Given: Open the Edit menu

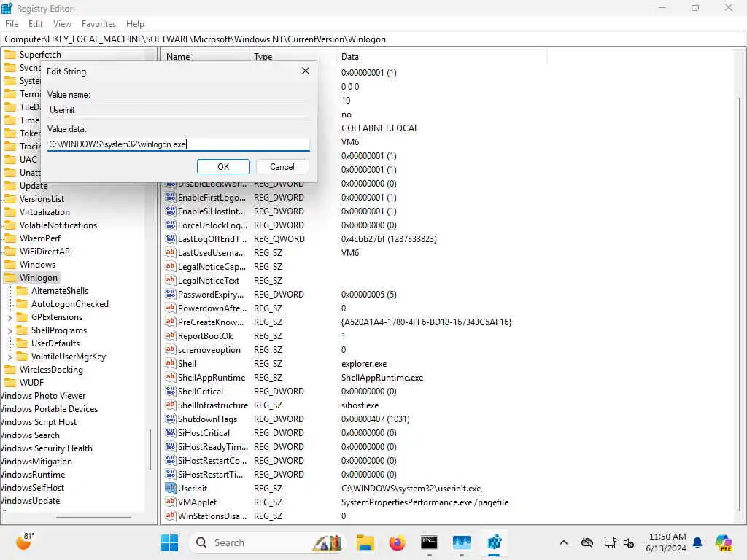Looking at the screenshot, I should [35, 24].
